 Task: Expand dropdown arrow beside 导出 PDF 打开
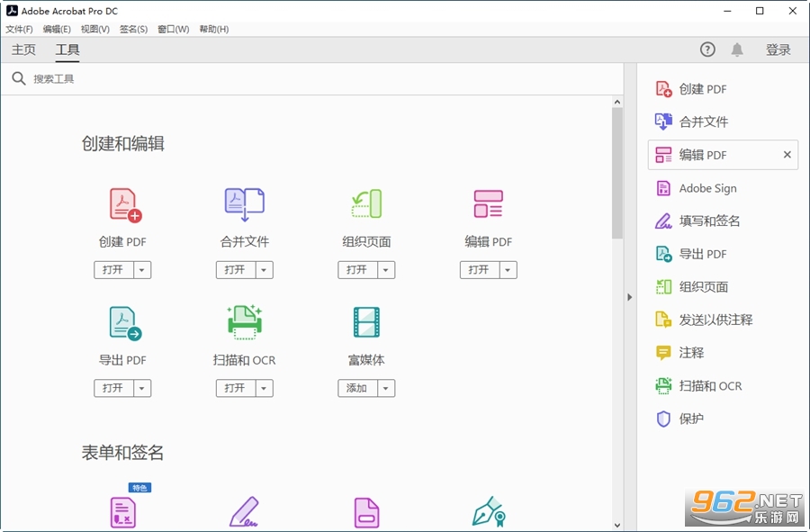(x=142, y=388)
